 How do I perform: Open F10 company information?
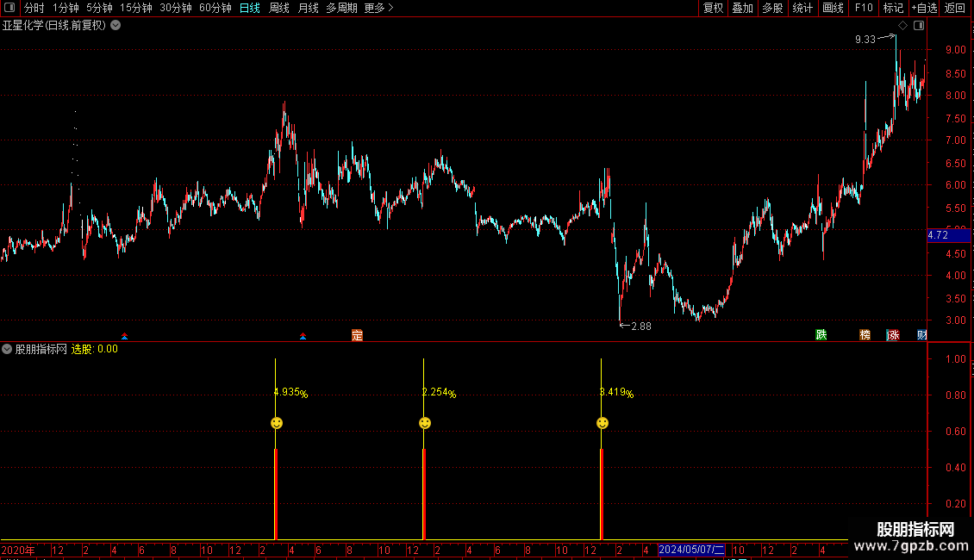[864, 8]
